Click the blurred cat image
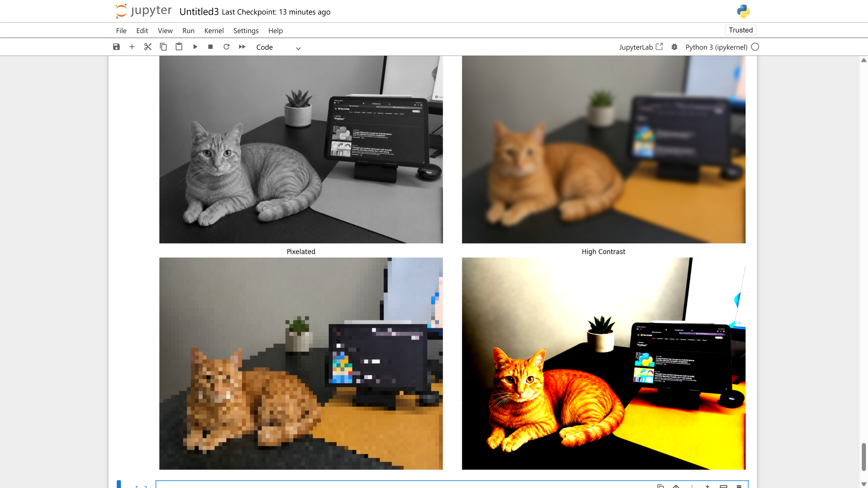The width and height of the screenshot is (868, 488). 604,150
